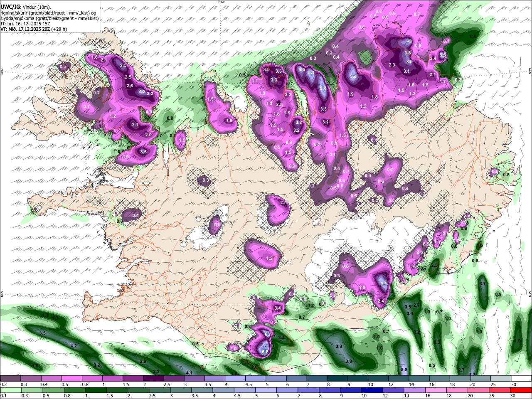This screenshot has height=399, width=532.
Task: Click the '15W' longitude label
Action: (x=440, y=2)
